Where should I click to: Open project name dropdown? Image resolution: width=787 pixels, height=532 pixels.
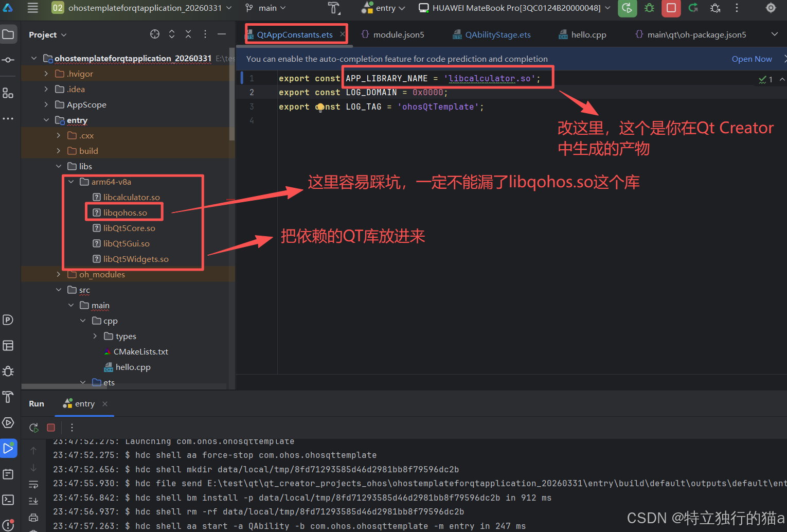pyautogui.click(x=142, y=8)
